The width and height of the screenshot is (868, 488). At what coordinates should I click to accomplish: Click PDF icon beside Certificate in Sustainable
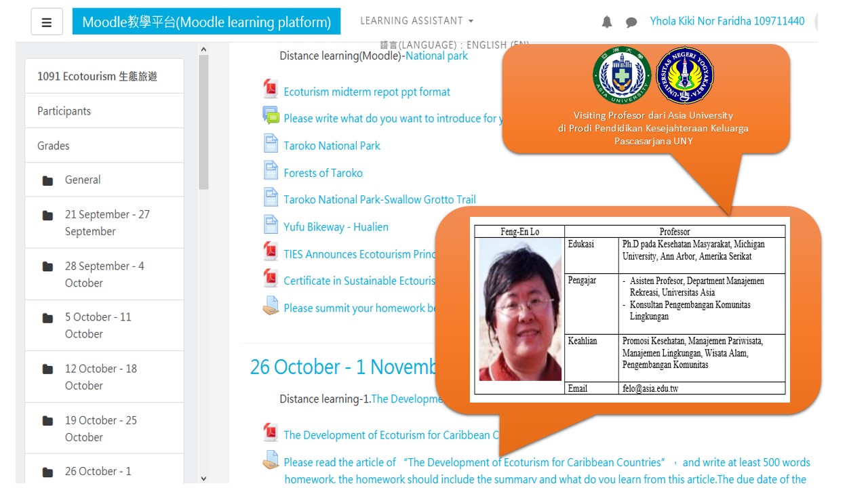(271, 279)
